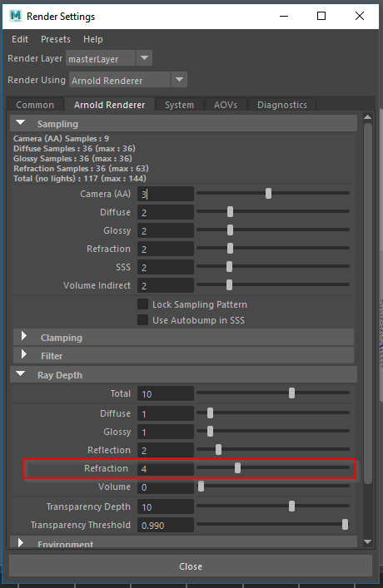The width and height of the screenshot is (383, 588).
Task: Enable Use Autobump in SSS checkbox
Action: coord(142,320)
